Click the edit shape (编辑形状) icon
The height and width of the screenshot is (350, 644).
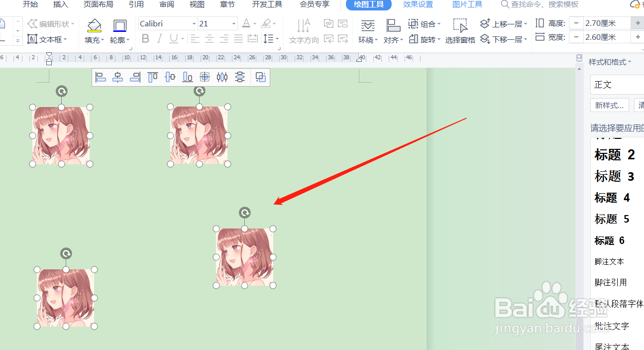tap(32, 23)
